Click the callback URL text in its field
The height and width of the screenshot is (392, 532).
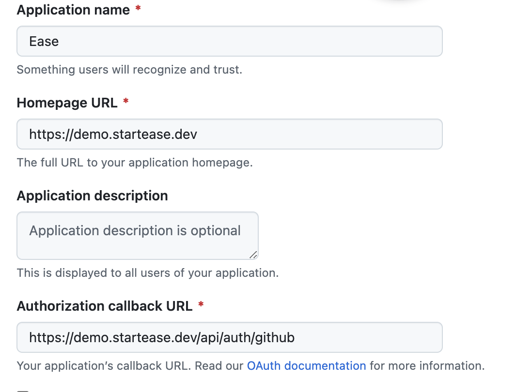tap(161, 337)
